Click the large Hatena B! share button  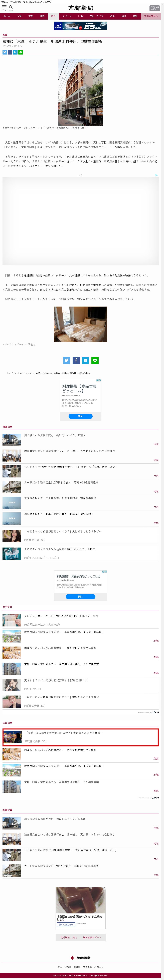click(85, 360)
